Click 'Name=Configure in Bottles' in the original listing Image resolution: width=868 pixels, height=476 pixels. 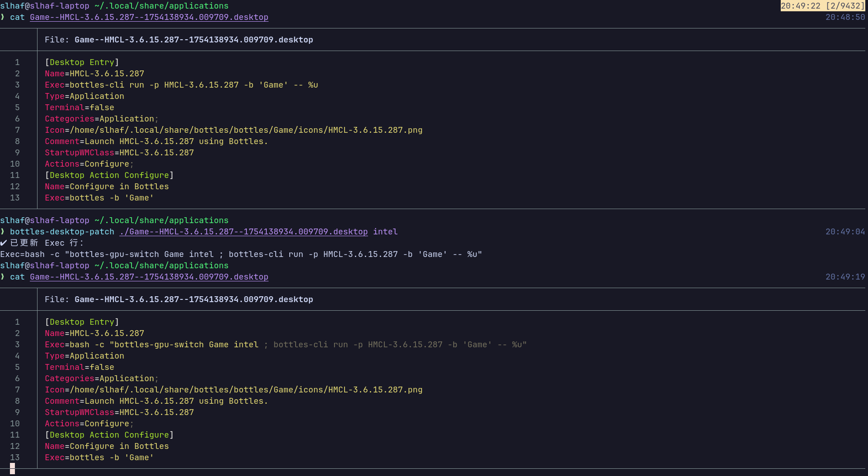click(x=107, y=187)
